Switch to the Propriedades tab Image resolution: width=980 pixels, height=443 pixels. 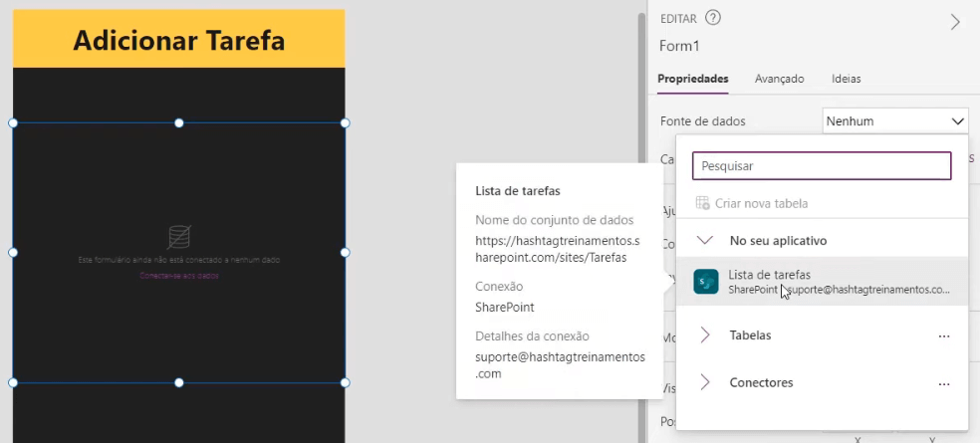point(693,79)
